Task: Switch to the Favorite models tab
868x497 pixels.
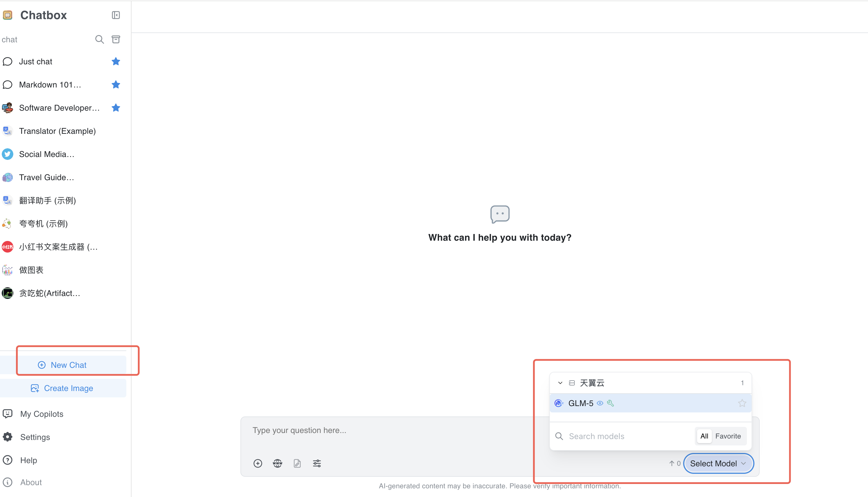Action: coord(728,436)
